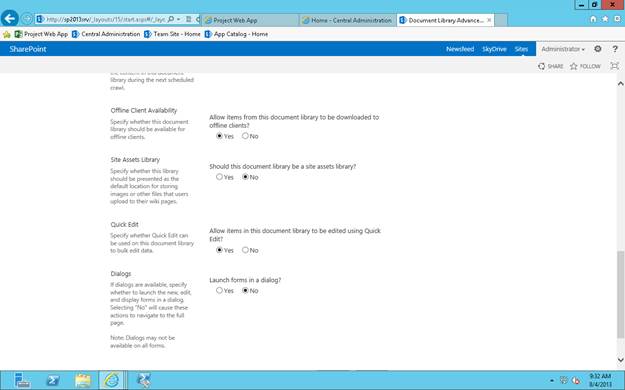Click the browser back arrow button

[x=10, y=19]
